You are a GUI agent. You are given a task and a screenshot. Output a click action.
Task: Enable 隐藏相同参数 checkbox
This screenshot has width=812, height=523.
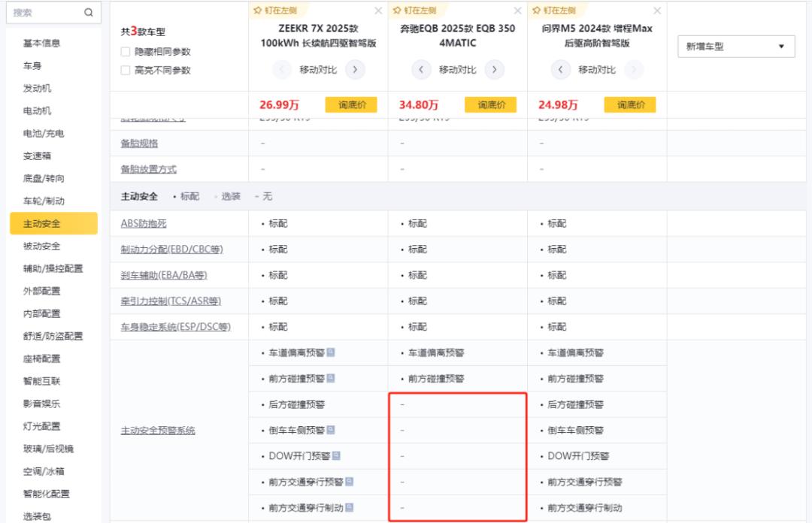click(x=126, y=51)
